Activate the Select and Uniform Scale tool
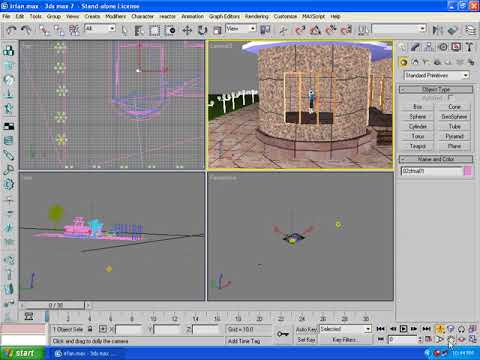Image resolution: width=480 pixels, height=360 pixels. point(217,31)
